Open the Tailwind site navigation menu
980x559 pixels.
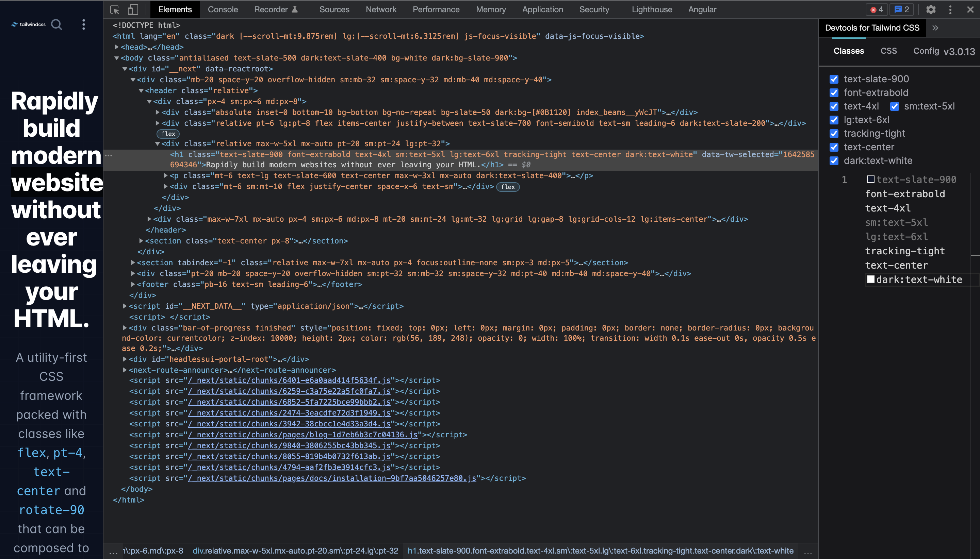coord(83,24)
